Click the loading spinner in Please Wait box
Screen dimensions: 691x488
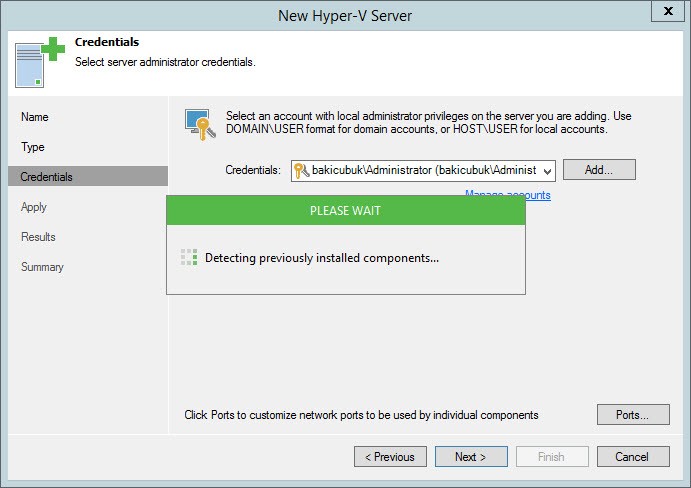click(x=189, y=257)
